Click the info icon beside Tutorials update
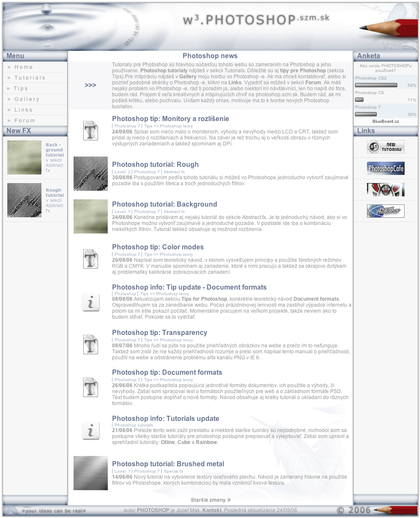 click(91, 432)
